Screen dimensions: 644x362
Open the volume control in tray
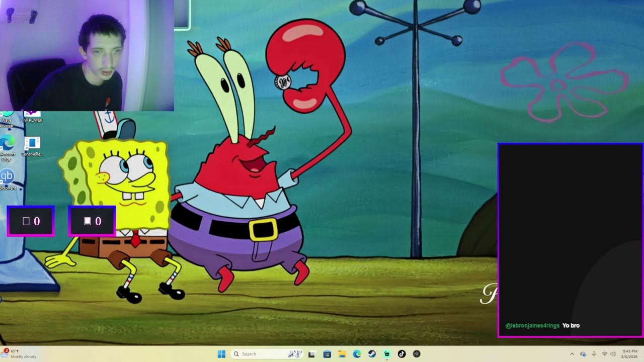point(613,354)
